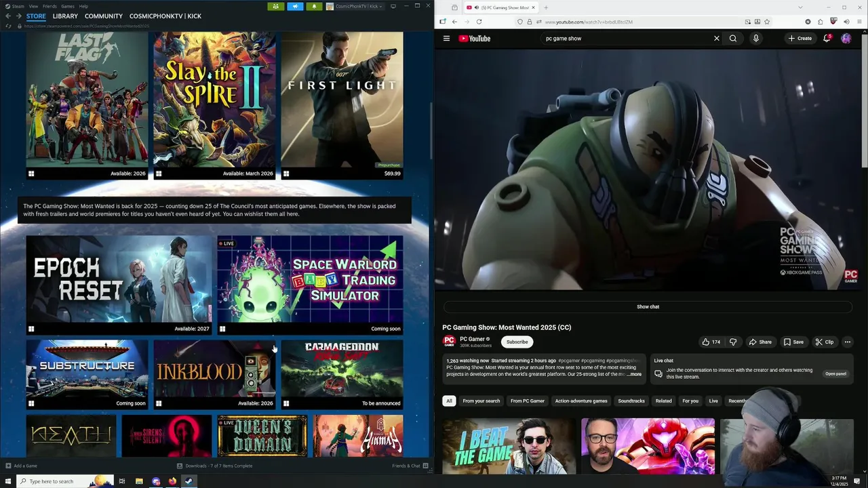Go back in Steam navigation

click(x=8, y=16)
